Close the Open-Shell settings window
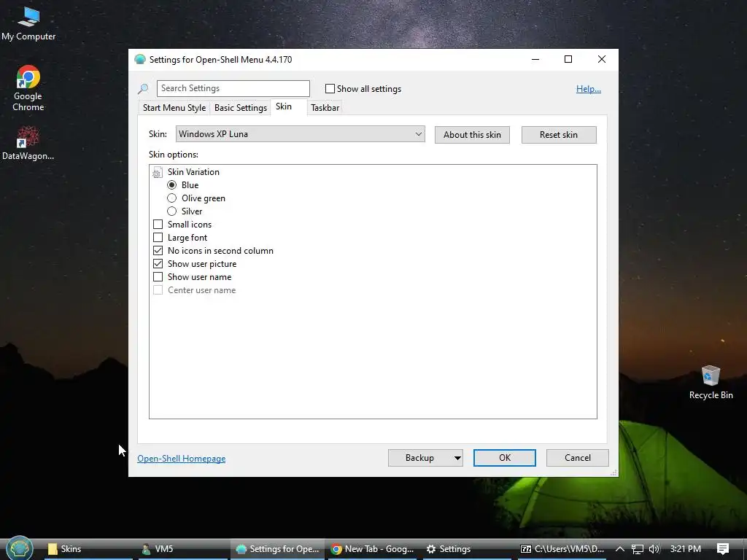This screenshot has height=560, width=747. (602, 59)
